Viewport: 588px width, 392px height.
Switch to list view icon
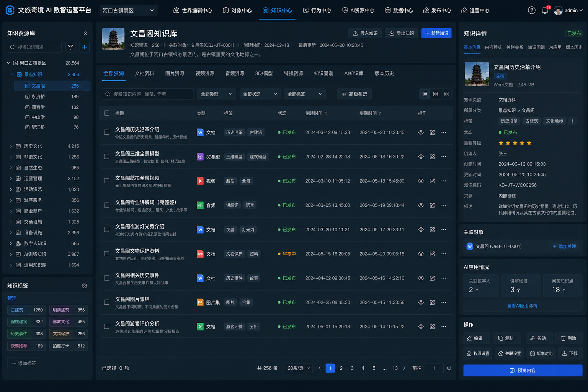pyautogui.click(x=425, y=94)
